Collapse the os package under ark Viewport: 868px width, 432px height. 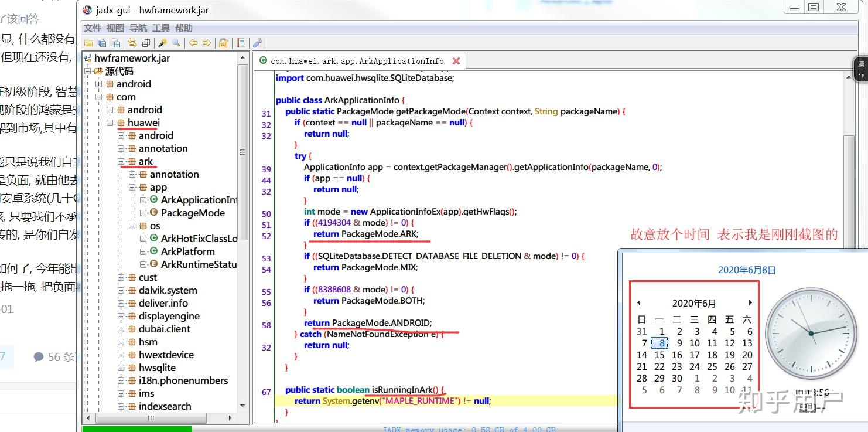[x=132, y=226]
